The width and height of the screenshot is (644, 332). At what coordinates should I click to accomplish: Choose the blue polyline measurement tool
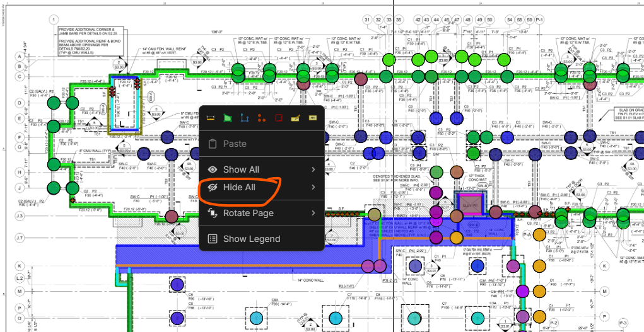[245, 118]
